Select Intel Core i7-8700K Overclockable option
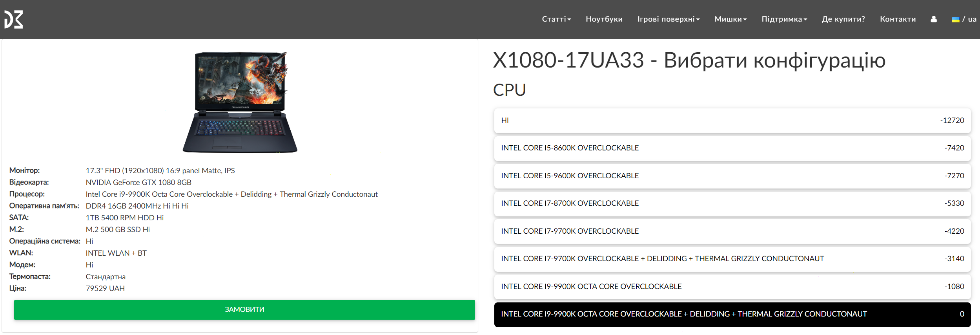This screenshot has width=980, height=335. point(732,203)
